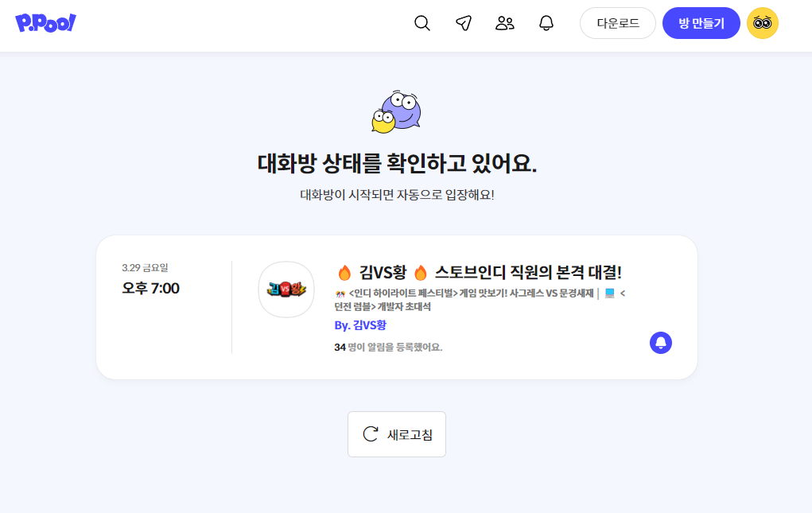The height and width of the screenshot is (513, 812).
Task: Click the 대화방이 시작되면 자동으로 입장해요! subtitle
Action: [397, 195]
